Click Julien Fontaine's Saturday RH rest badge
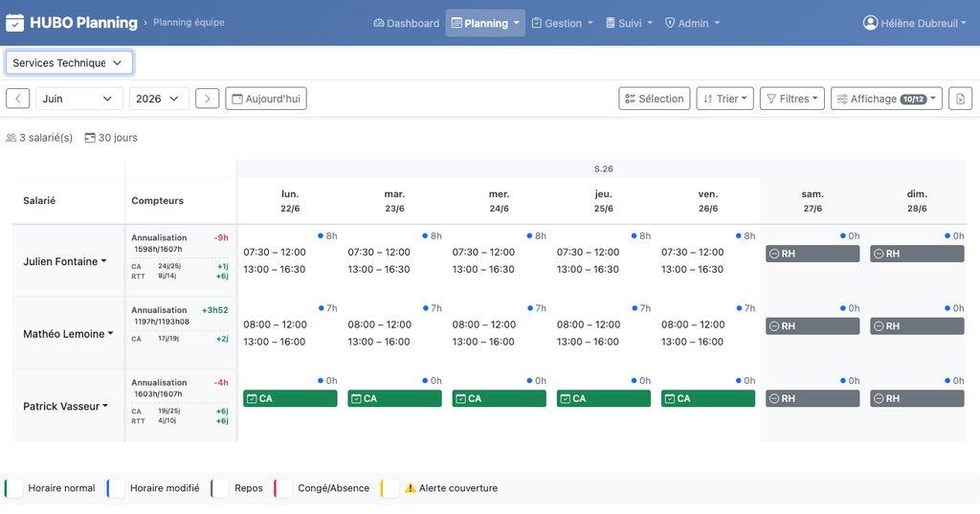The width and height of the screenshot is (980, 514). click(x=813, y=254)
